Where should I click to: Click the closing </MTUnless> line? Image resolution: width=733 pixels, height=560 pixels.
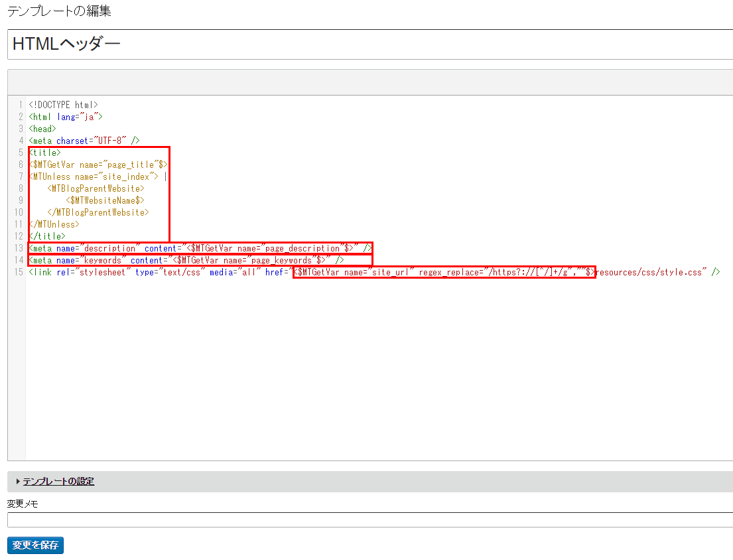(x=54, y=224)
